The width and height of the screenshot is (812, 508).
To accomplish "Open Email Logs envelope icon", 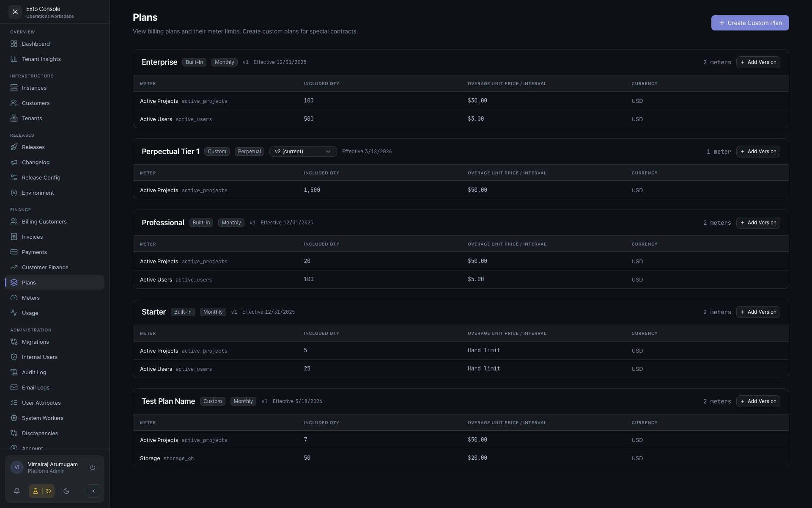I will pos(14,387).
